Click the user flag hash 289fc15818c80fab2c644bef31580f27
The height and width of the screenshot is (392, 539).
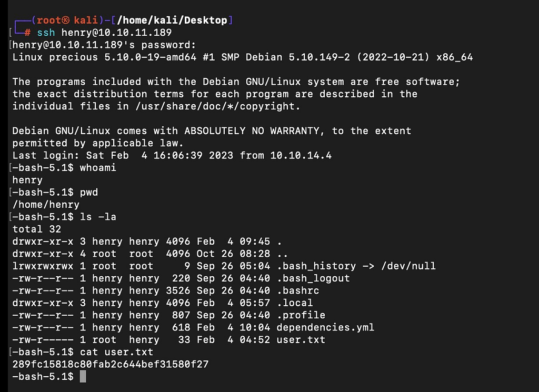[111, 364]
